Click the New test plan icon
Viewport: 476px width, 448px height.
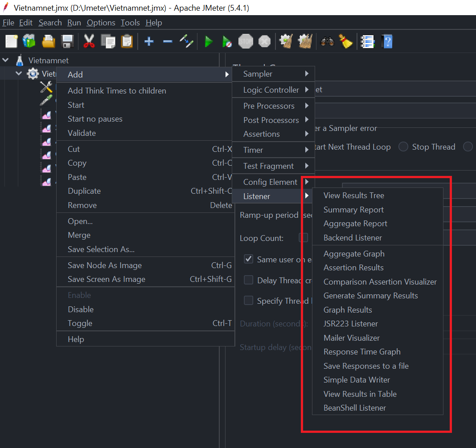tap(12, 41)
